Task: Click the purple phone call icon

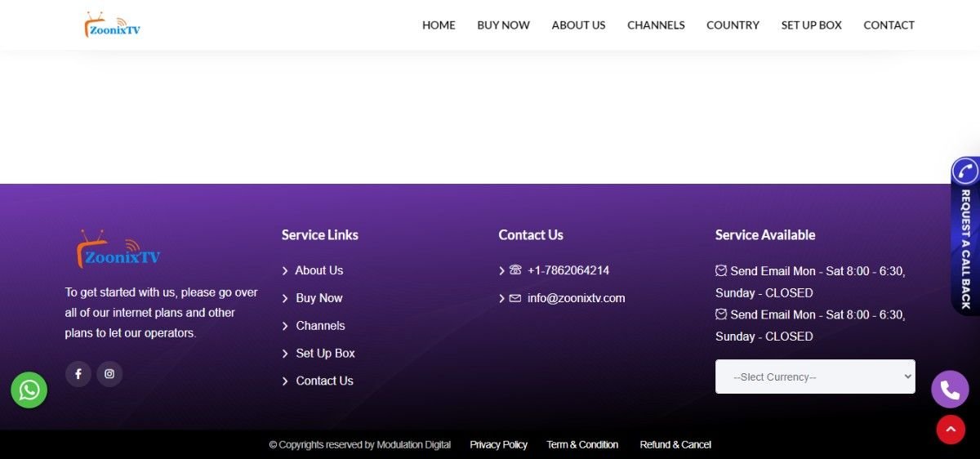Action: [950, 390]
